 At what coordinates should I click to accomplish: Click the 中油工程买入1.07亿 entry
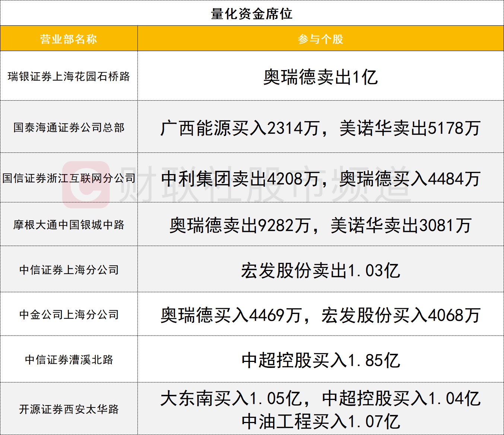click(x=320, y=422)
